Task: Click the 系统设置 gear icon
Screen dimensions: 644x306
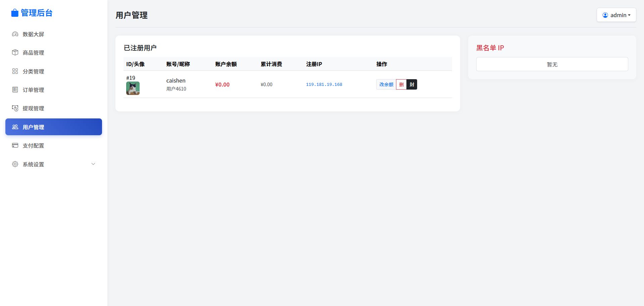Action: pos(15,164)
